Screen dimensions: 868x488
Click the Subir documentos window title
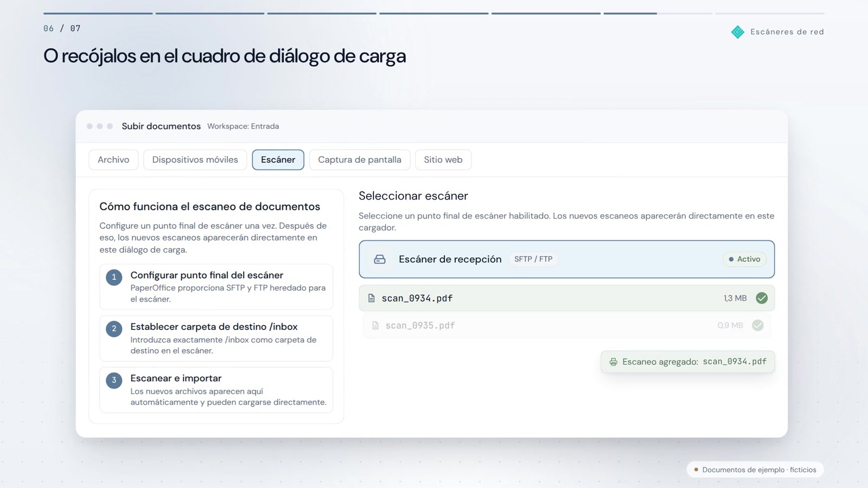click(x=161, y=126)
